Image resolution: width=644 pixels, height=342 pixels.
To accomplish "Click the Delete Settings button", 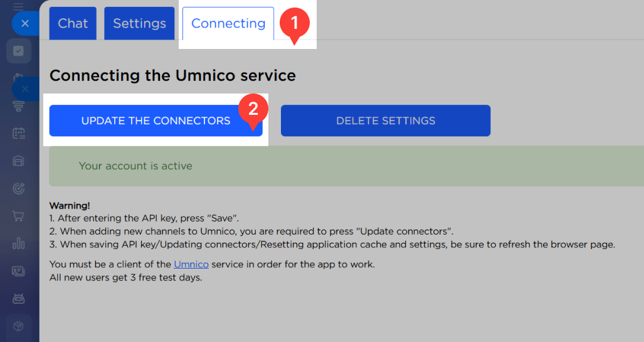I will (x=386, y=120).
